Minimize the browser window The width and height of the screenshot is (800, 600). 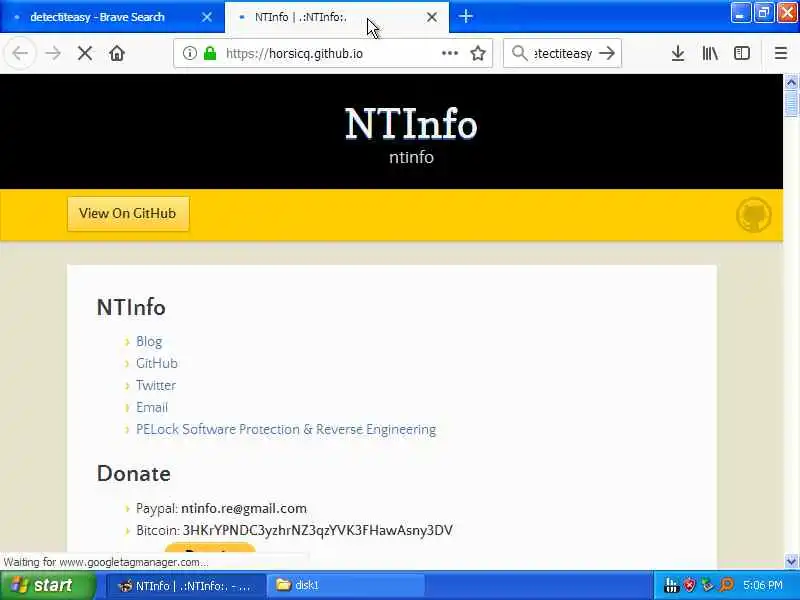pos(740,12)
